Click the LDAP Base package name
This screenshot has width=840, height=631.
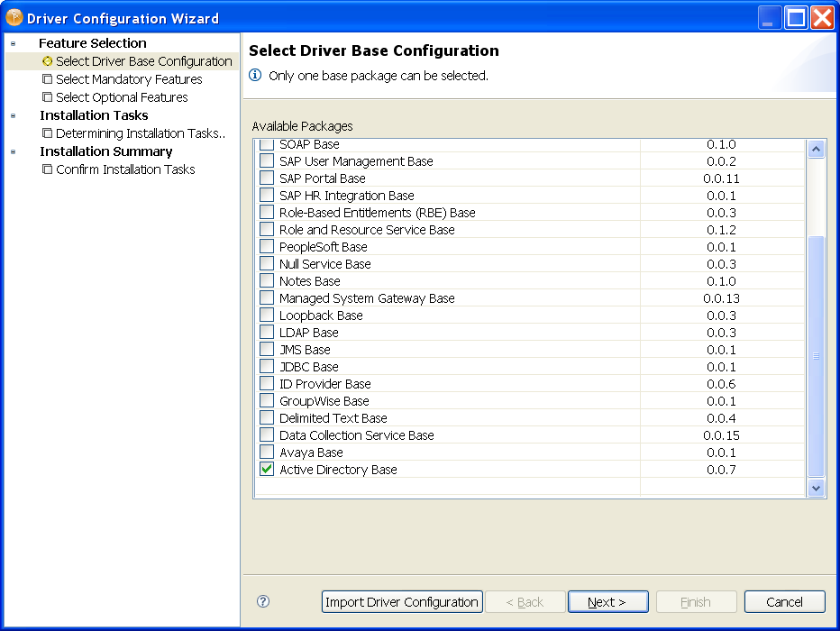coord(308,333)
